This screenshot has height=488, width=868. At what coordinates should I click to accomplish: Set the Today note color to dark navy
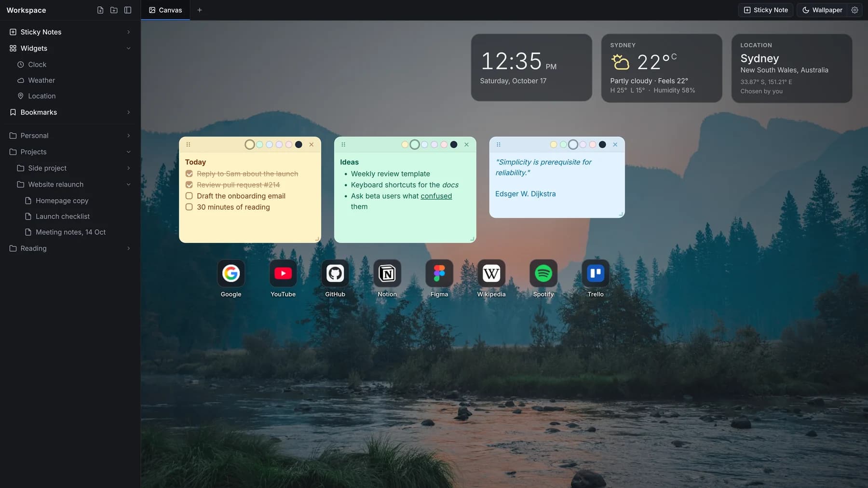298,145
